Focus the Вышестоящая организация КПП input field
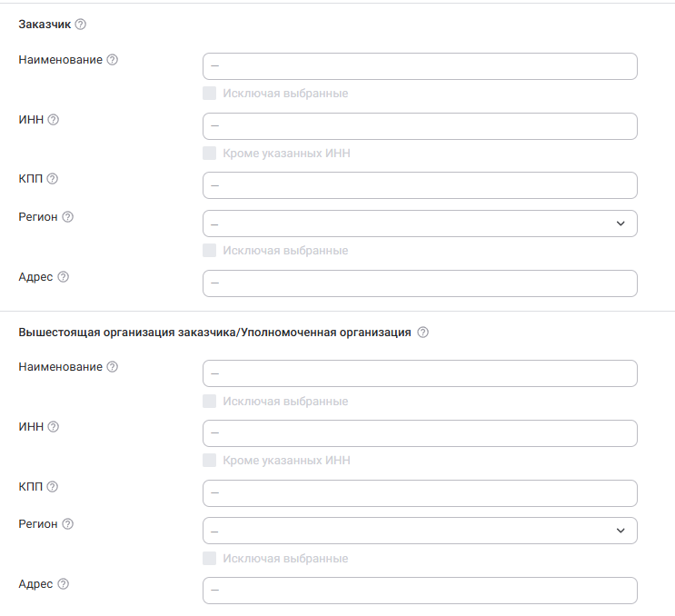Screen dimensions: 675x616 [x=420, y=493]
